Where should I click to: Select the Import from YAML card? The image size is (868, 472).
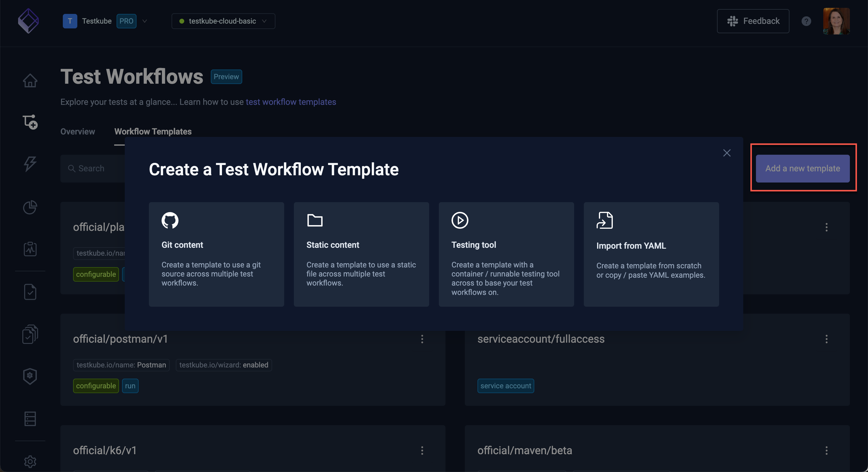651,254
